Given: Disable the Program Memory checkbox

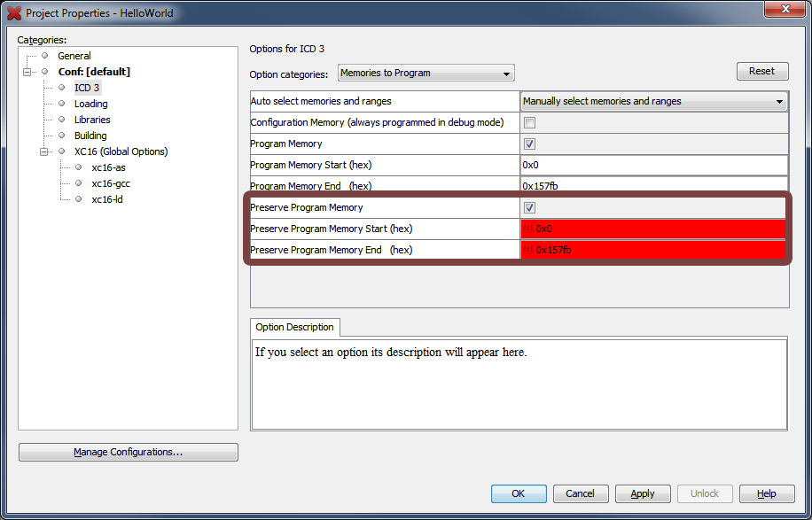Looking at the screenshot, I should [x=529, y=144].
